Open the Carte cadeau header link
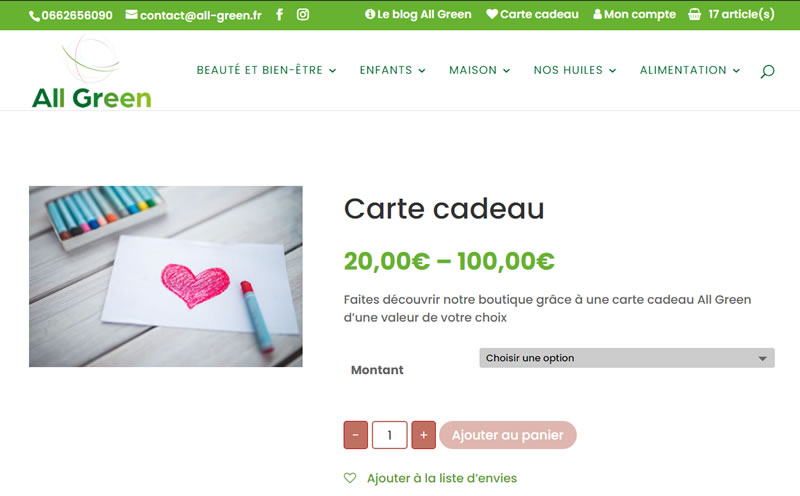 click(x=532, y=14)
